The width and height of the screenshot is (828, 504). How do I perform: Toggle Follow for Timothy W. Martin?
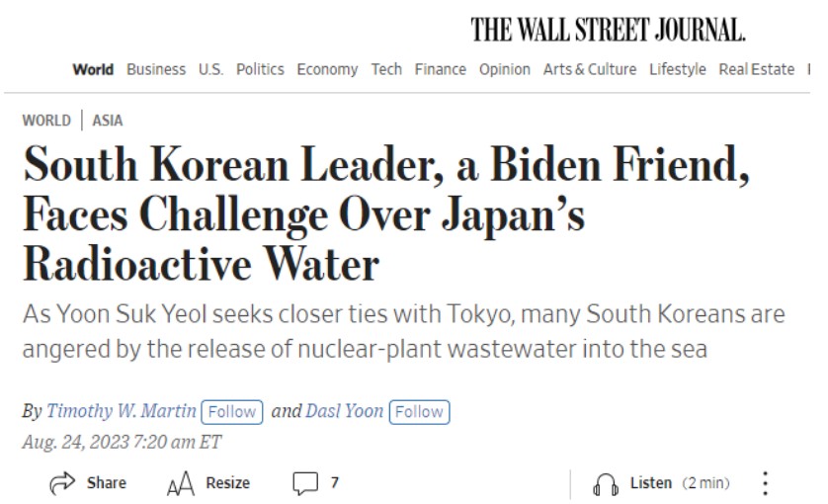(x=231, y=411)
